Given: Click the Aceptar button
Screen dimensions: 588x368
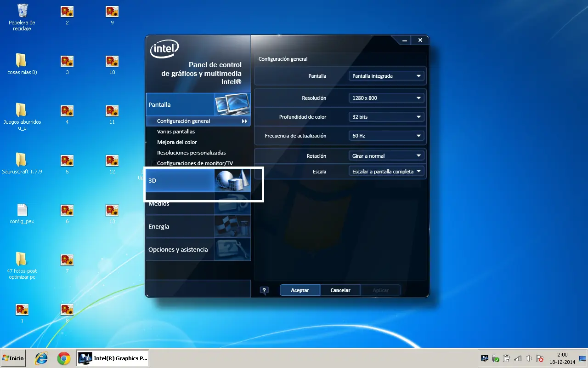Looking at the screenshot, I should pos(300,290).
